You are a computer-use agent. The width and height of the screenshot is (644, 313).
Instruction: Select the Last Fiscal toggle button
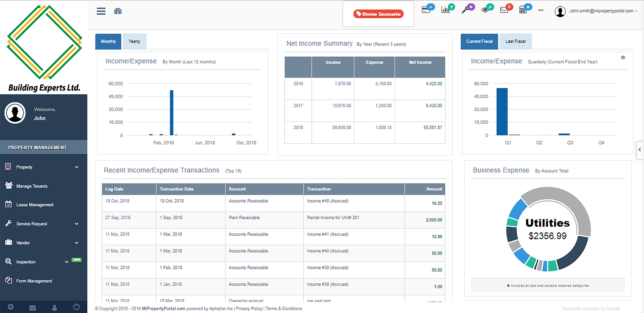coord(515,41)
